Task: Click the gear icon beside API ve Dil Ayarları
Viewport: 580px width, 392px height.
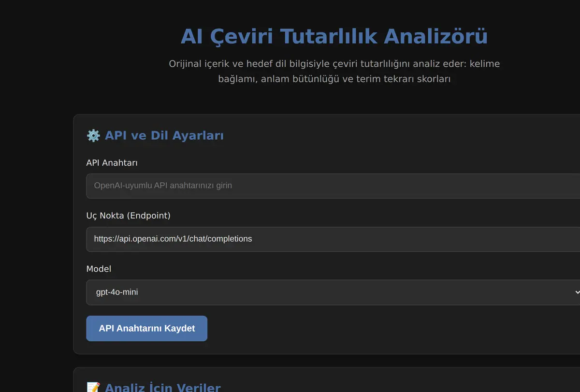Action: pos(93,135)
